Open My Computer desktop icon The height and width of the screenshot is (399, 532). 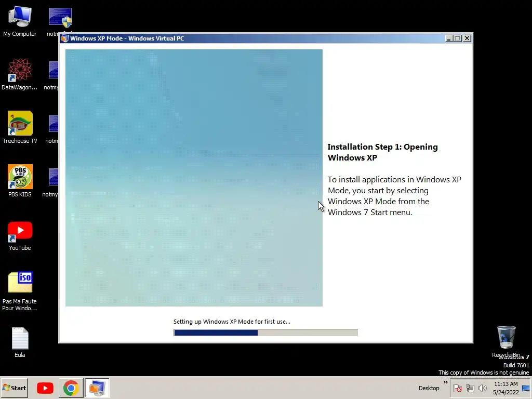20,21
